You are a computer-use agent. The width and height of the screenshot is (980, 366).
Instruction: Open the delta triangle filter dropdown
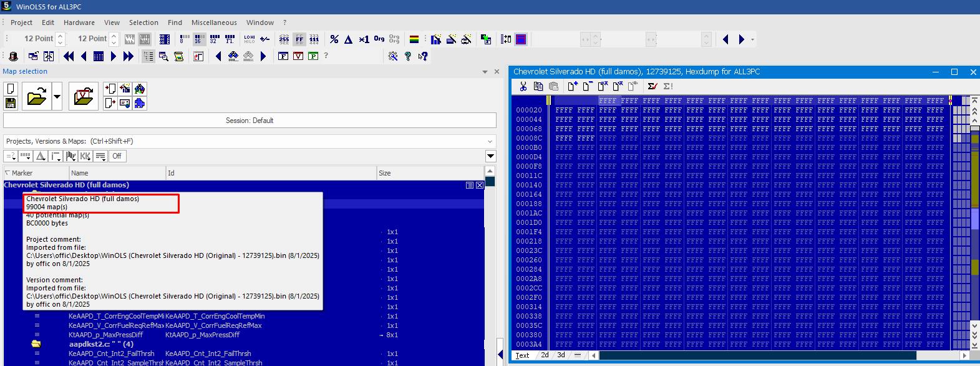pyautogui.click(x=41, y=156)
